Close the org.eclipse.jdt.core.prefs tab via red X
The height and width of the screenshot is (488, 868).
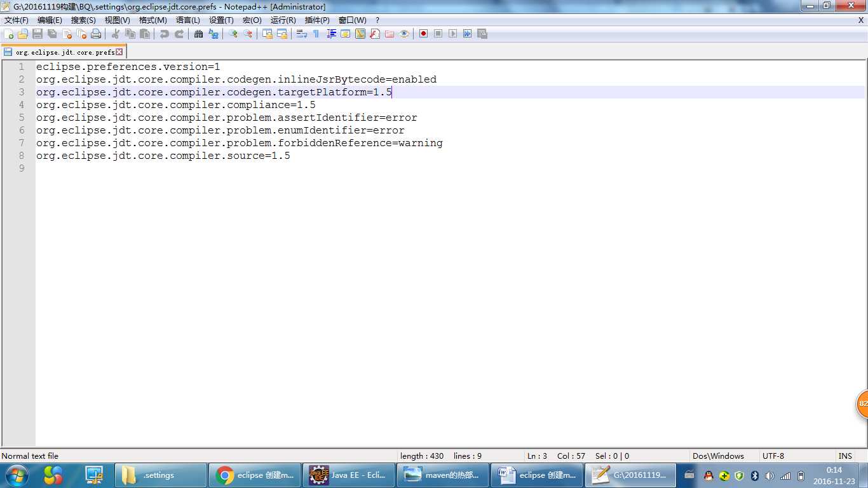[119, 52]
